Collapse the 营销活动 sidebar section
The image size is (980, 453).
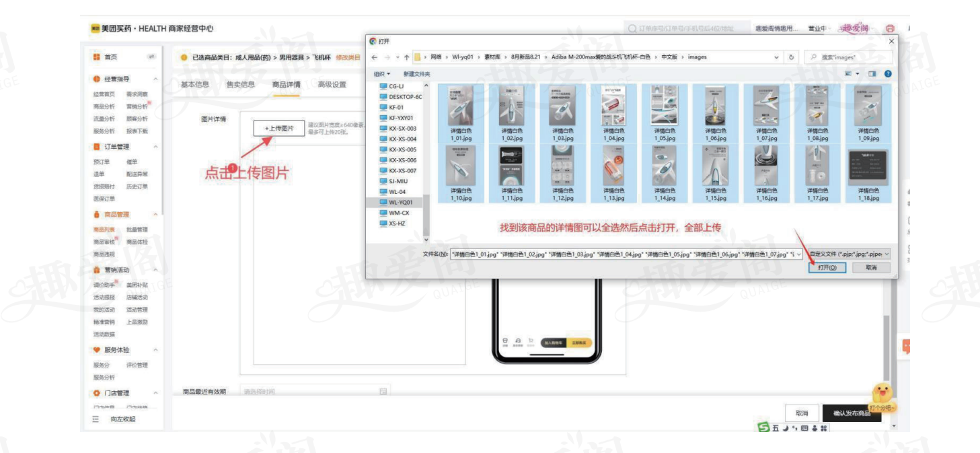click(156, 270)
